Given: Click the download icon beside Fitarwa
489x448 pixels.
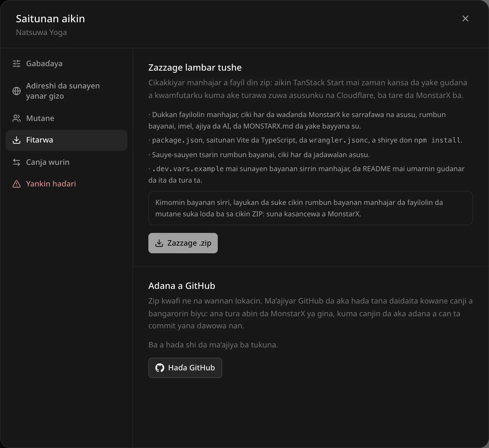Looking at the screenshot, I should point(17,140).
